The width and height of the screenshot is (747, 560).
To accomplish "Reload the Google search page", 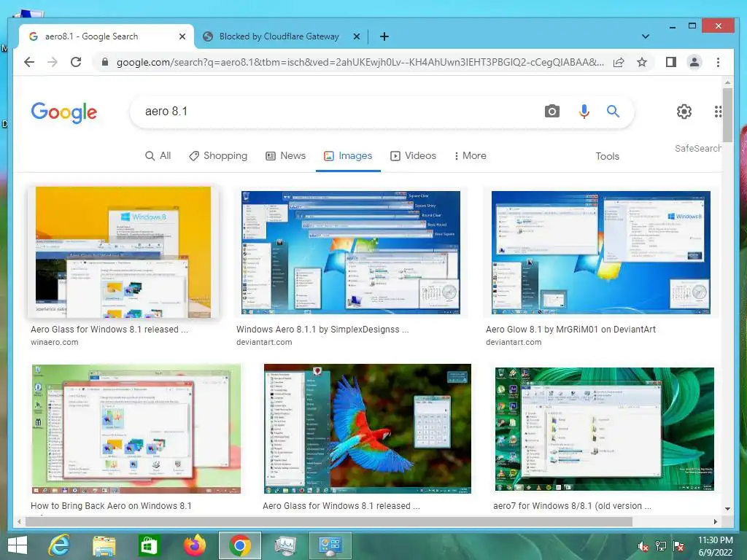I will tap(76, 62).
